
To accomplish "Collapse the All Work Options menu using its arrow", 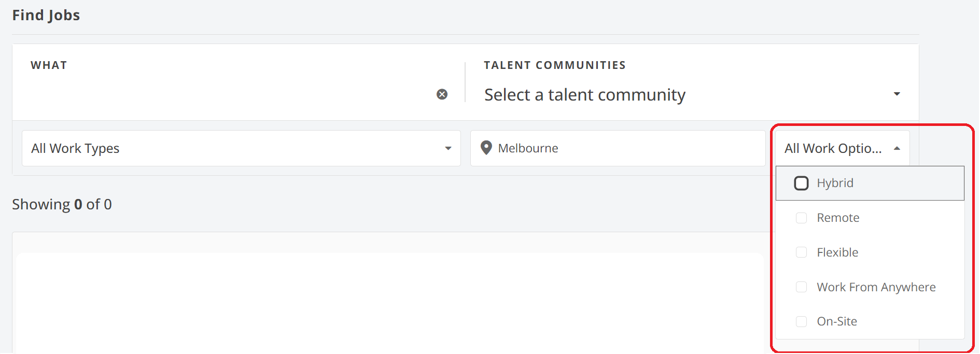I will point(897,148).
